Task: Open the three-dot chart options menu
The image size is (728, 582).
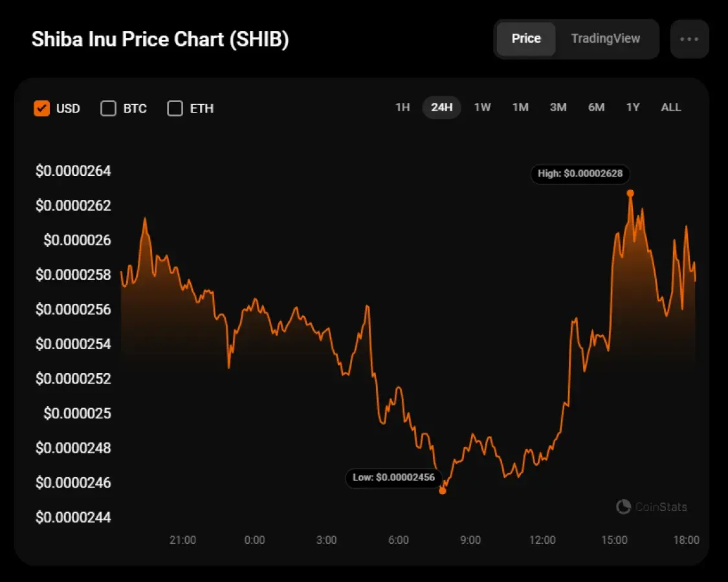Action: (689, 39)
